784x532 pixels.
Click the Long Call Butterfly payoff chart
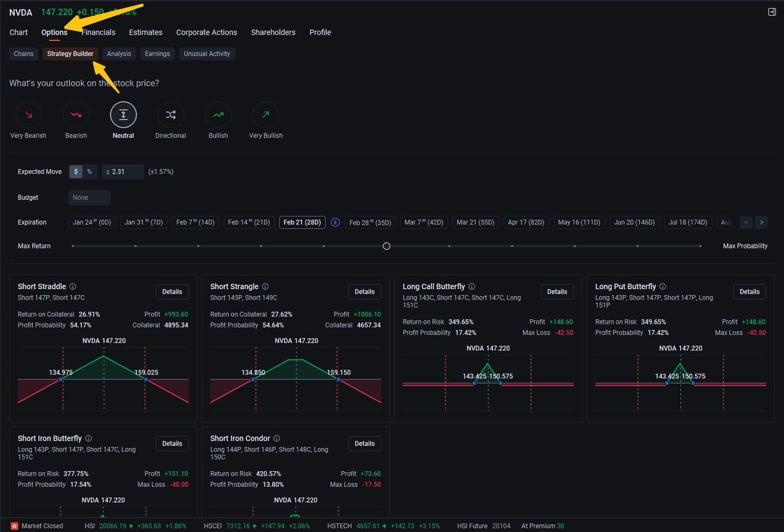point(488,384)
